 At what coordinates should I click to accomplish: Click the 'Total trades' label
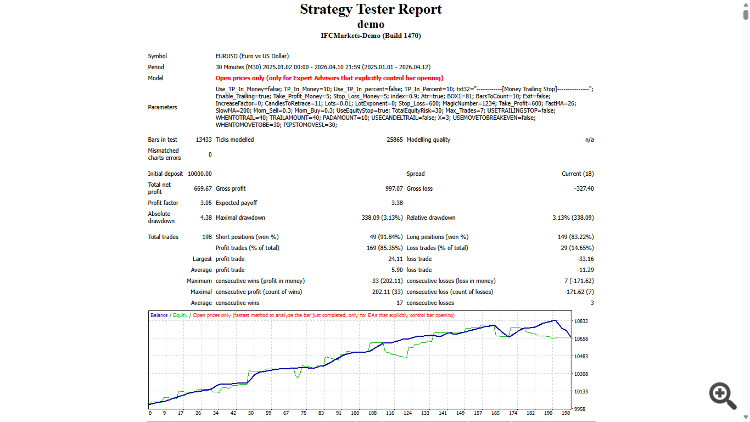(163, 237)
